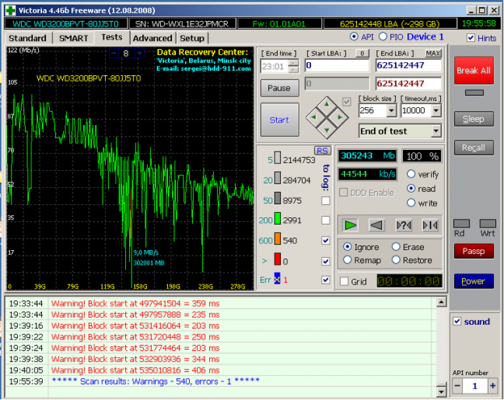The image size is (504, 400).
Task: Click the reverse scan direction arrow icon
Action: tap(376, 225)
